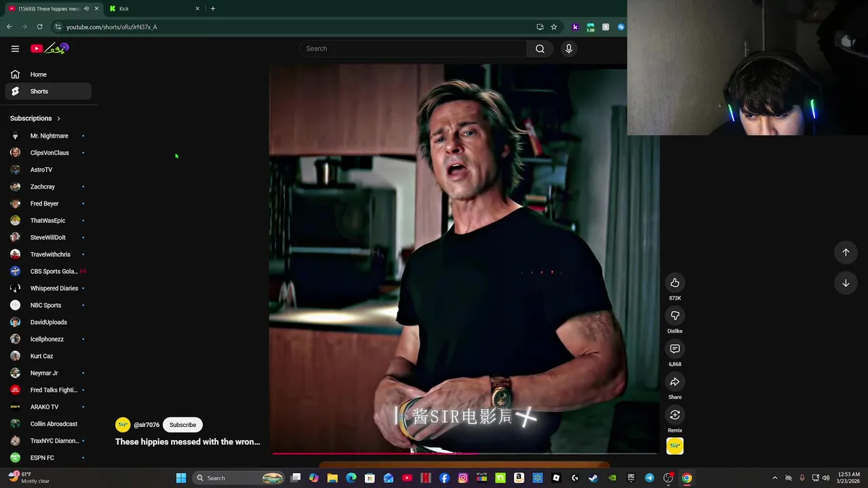Open Travelwithchris channel
This screenshot has height=488, width=868.
[x=48, y=254]
